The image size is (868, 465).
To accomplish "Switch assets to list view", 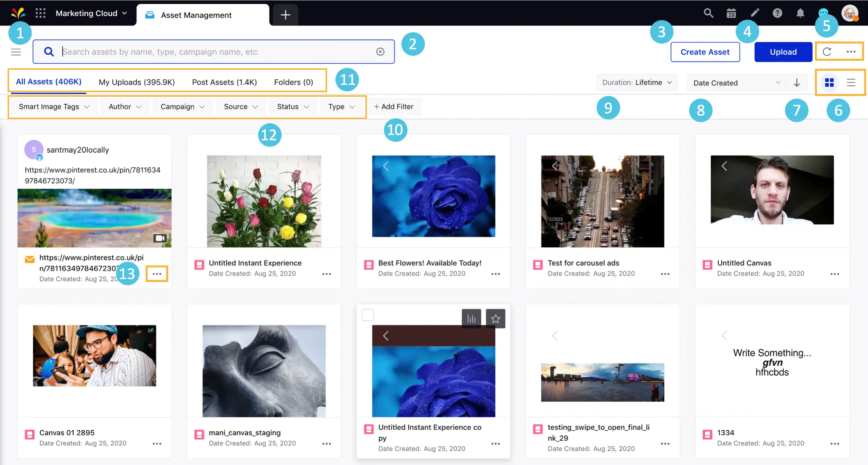I will tap(851, 82).
